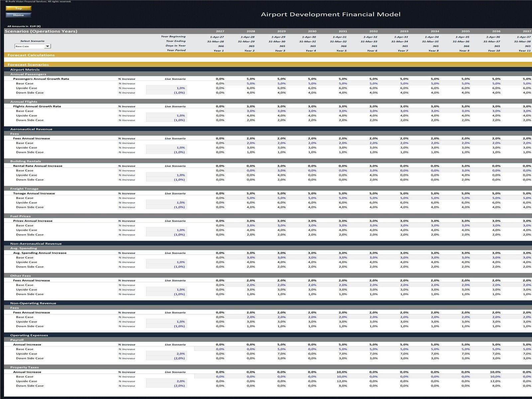The image size is (532, 399).
Task: Select Flights Upside Case 1,0% input cell
Action: [167, 116]
